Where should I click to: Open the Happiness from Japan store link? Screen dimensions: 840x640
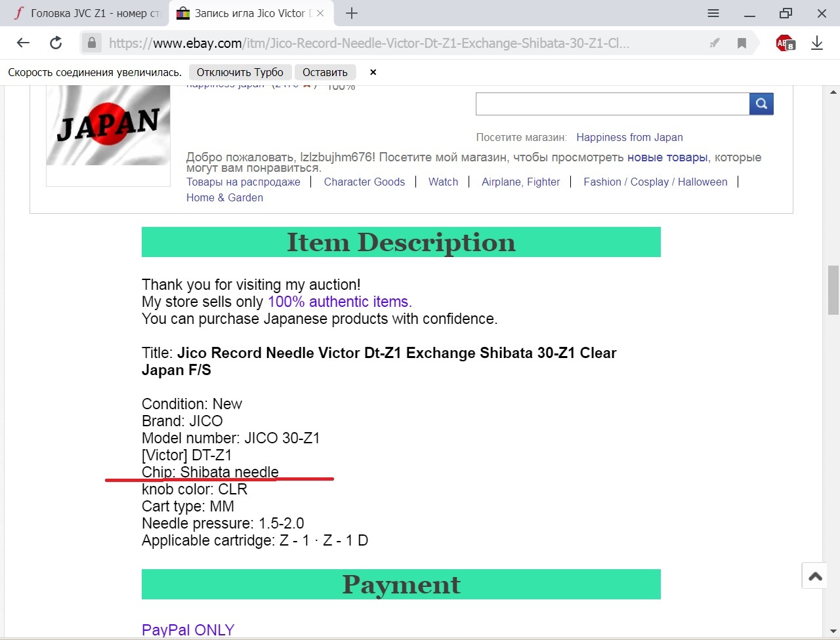tap(629, 137)
